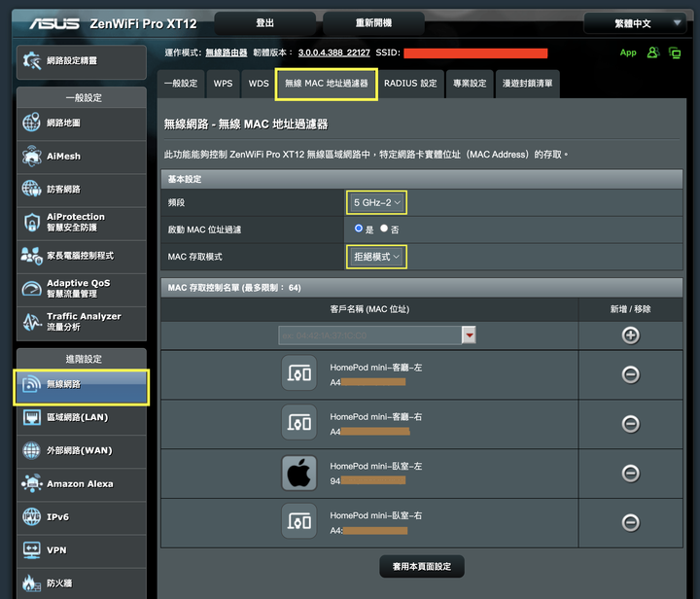Select the AiMesh sidebar icon

[x=32, y=156]
